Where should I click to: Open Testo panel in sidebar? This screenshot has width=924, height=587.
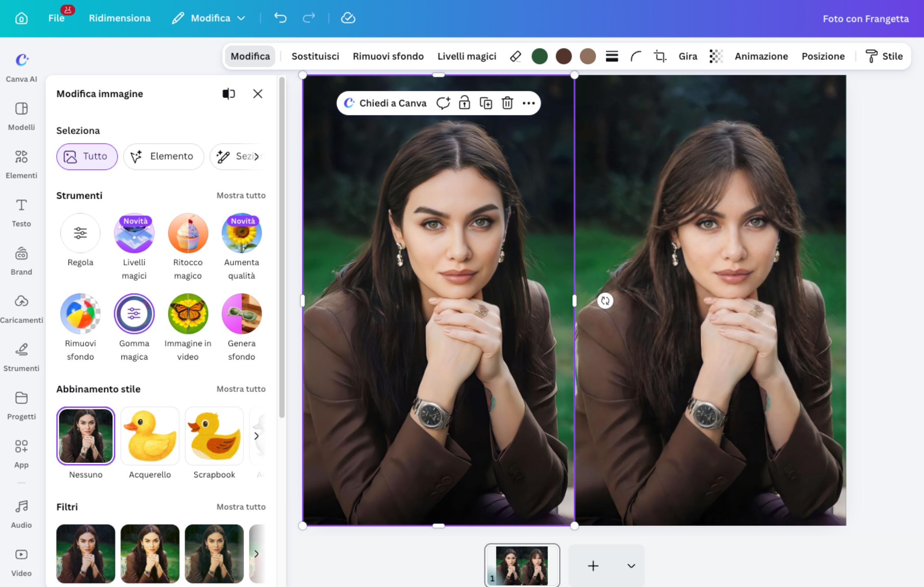tap(21, 212)
